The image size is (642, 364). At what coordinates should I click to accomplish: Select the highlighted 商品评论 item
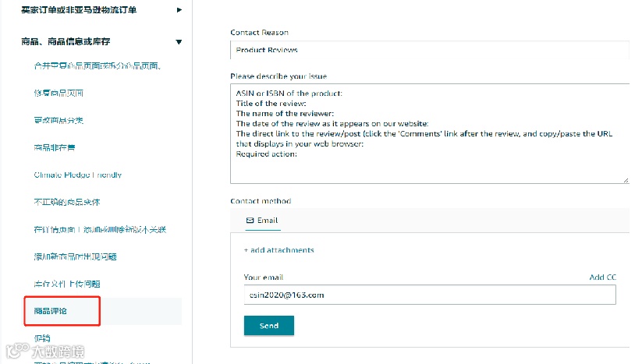click(x=51, y=311)
